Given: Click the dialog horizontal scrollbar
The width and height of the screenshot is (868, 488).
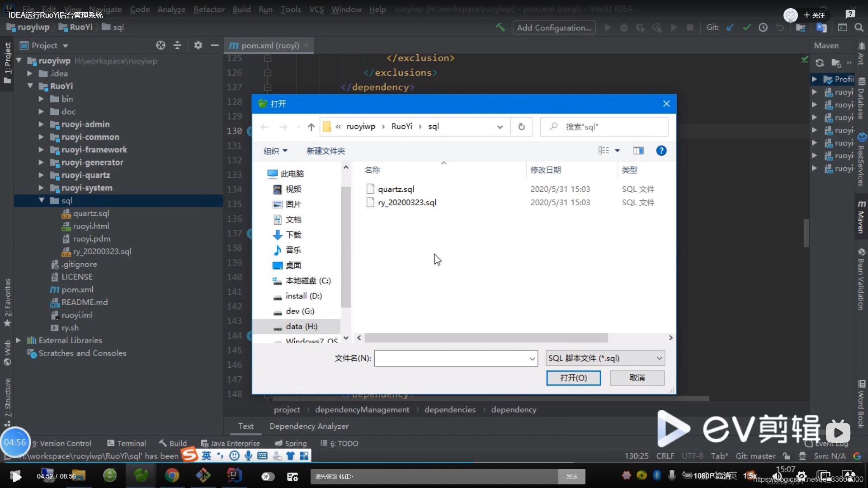Looking at the screenshot, I should [486, 338].
